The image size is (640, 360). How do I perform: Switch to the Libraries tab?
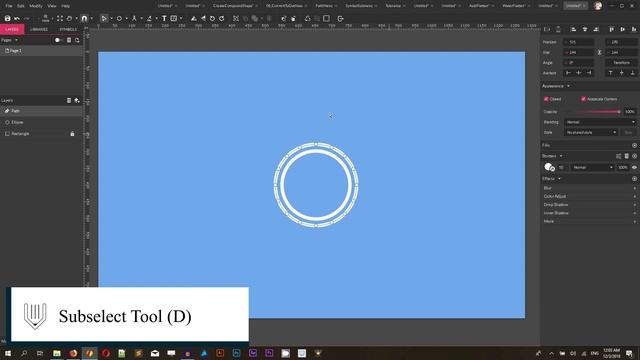[39, 29]
